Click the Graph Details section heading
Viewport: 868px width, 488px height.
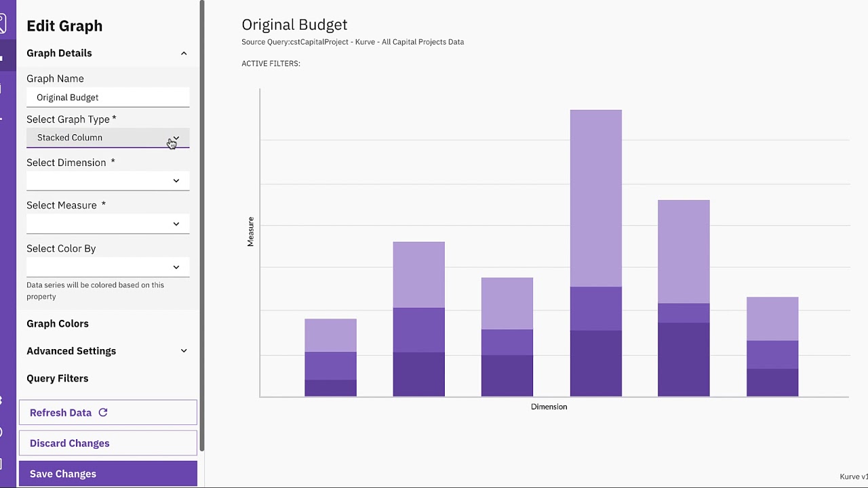(59, 53)
